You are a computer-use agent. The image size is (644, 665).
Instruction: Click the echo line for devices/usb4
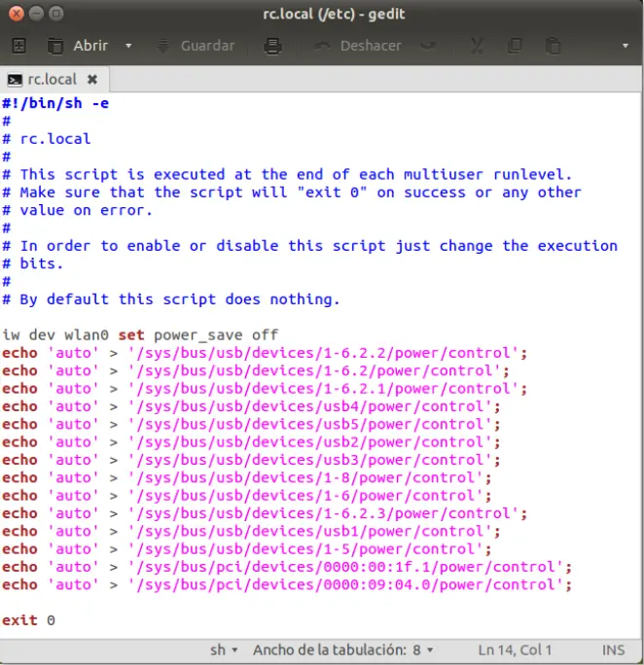click(x=251, y=406)
